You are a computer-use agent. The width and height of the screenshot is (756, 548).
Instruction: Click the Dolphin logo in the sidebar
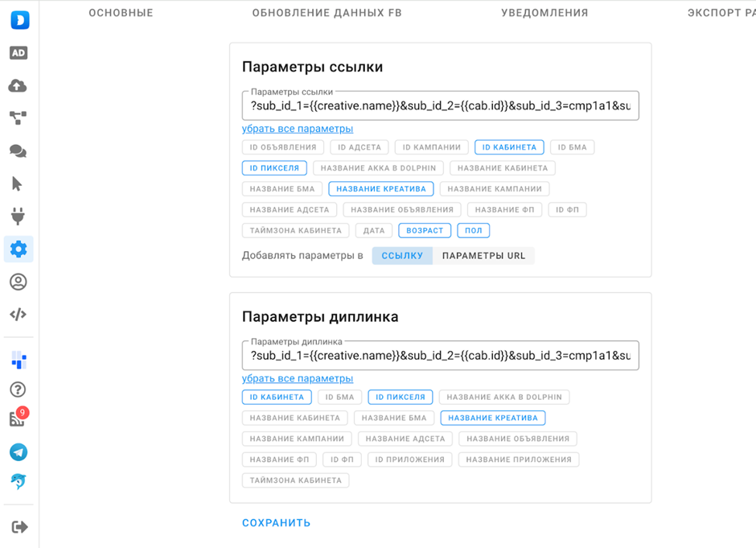click(x=18, y=20)
